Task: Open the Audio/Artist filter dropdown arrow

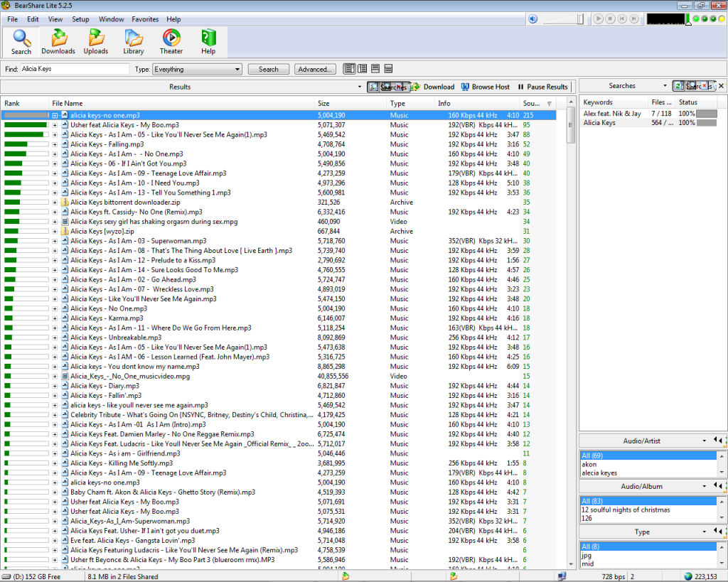Action: [x=705, y=441]
